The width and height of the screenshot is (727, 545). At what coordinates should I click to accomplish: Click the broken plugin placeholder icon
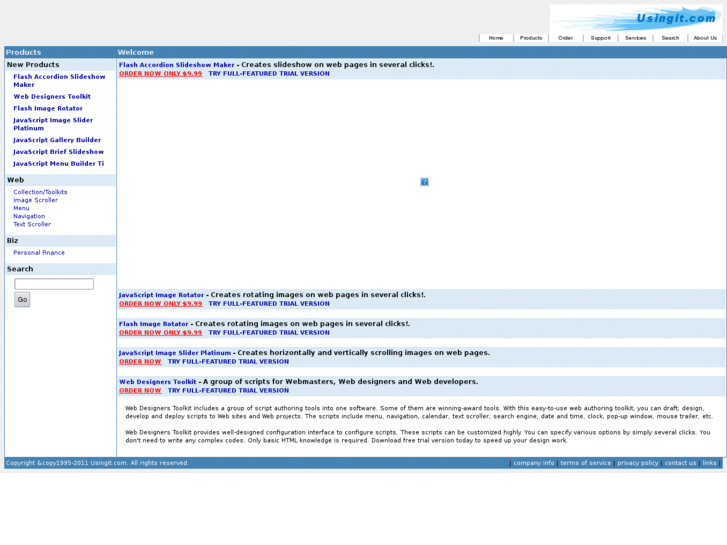pos(424,182)
